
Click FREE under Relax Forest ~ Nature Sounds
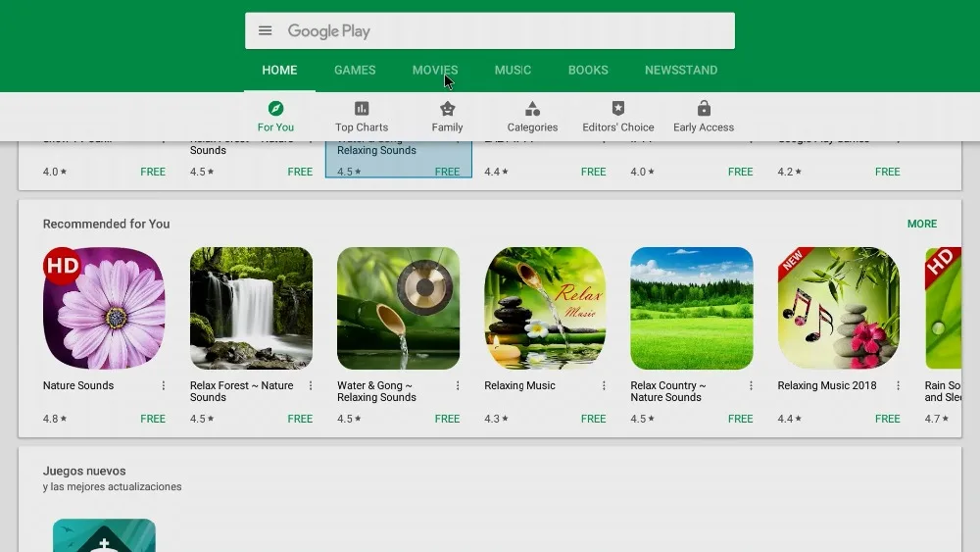click(x=300, y=419)
